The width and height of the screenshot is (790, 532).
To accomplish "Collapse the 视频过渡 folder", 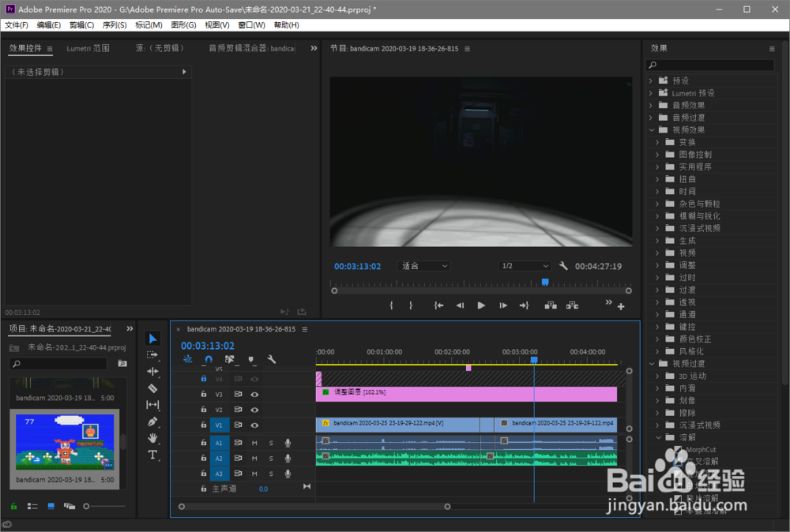I will click(651, 363).
